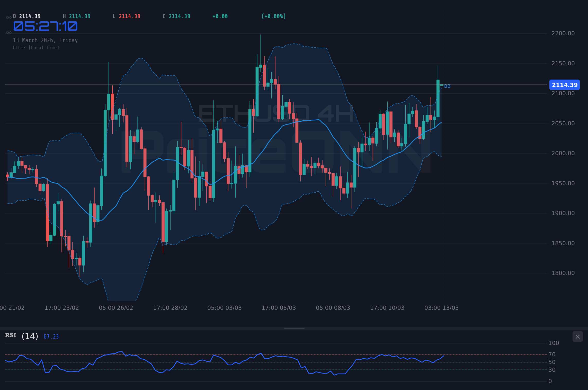Click the 1850.00 price axis label

563,243
